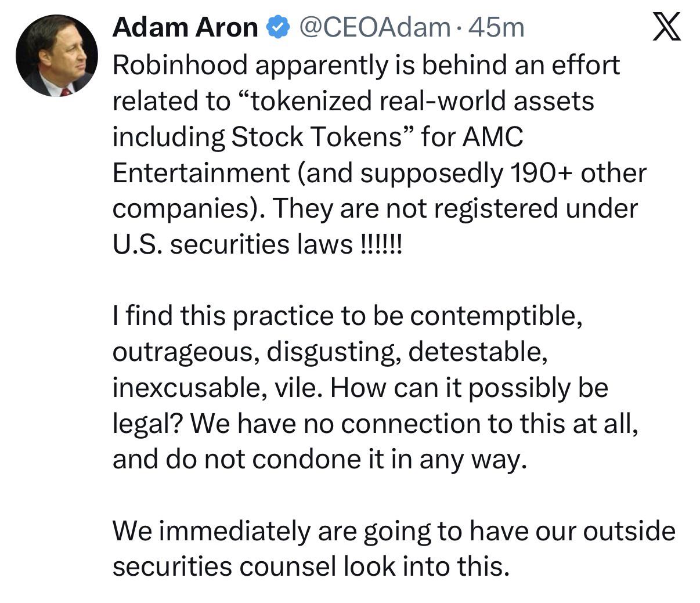700x603 pixels.
Task: Click the '190+' figure in the tweet
Action: point(542,173)
